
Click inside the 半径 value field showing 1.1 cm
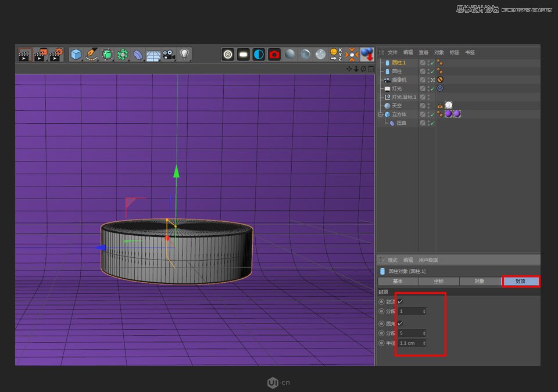[410, 343]
